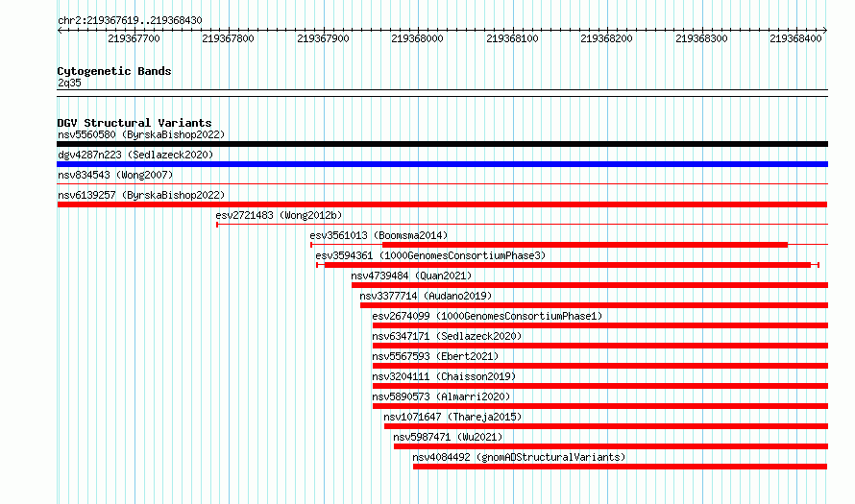
Task: Click ruler coordinate 219368400
Action: pos(795,38)
